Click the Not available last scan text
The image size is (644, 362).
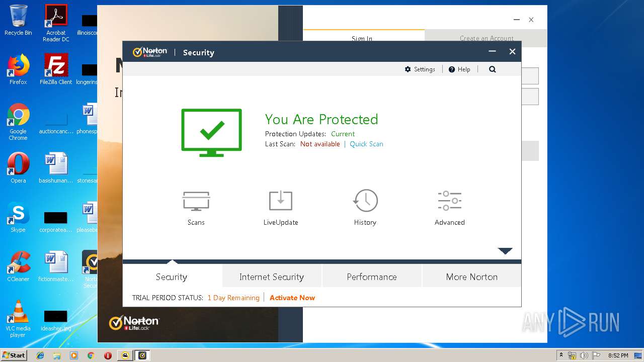[320, 144]
